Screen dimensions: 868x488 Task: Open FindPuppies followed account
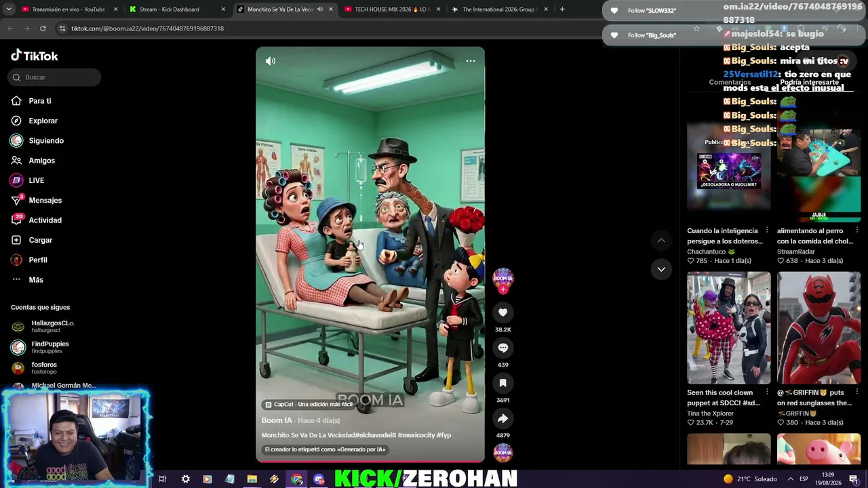[41, 347]
